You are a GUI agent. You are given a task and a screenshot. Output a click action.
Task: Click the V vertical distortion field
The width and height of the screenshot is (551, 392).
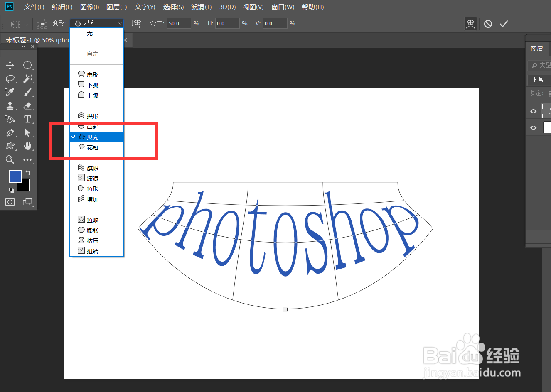point(275,23)
